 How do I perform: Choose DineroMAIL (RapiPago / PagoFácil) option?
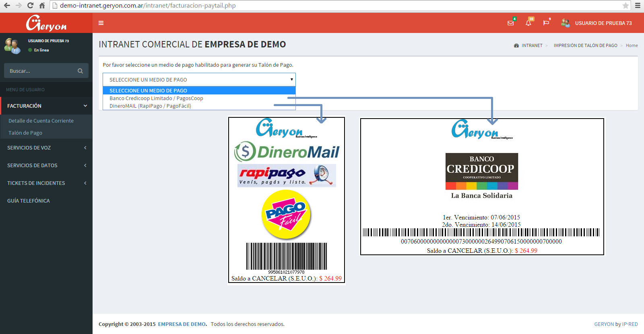[199, 106]
